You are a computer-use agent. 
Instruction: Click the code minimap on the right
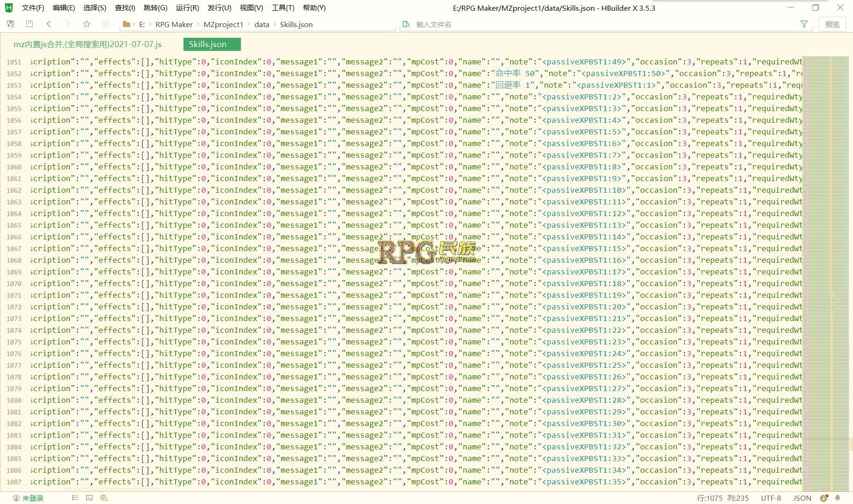[x=825, y=273]
